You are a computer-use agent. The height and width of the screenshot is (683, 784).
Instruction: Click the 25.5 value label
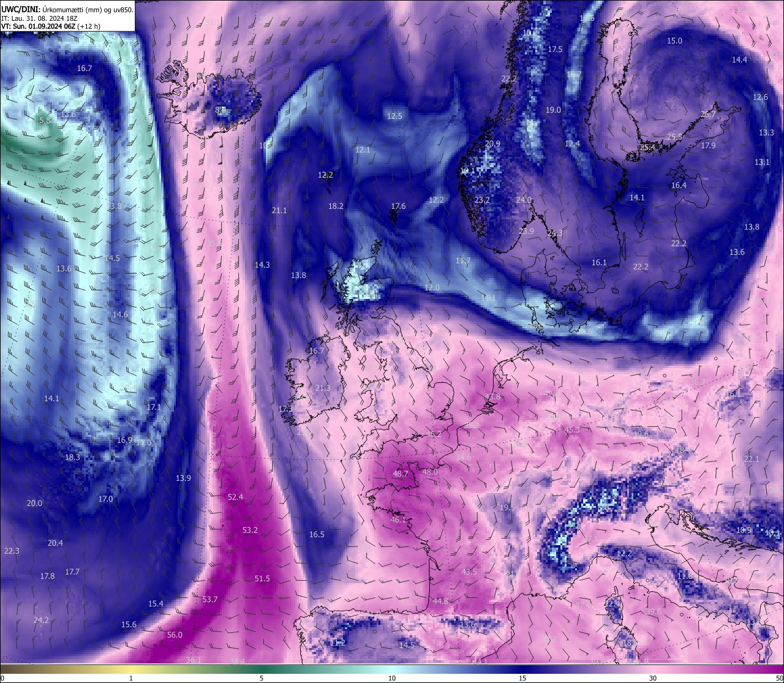[674, 137]
